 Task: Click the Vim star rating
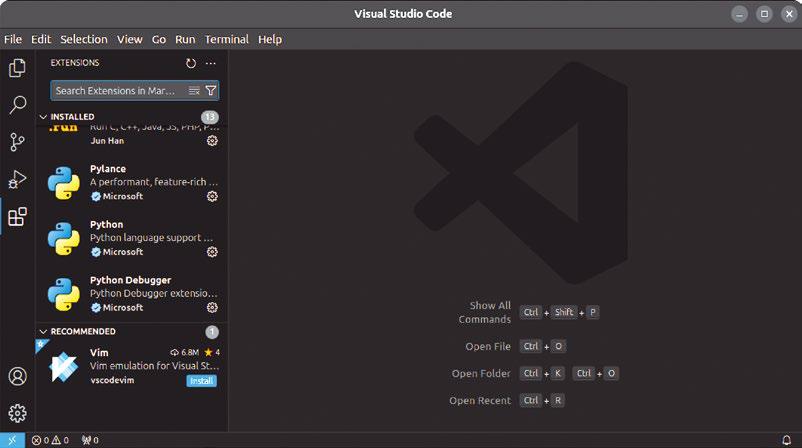pyautogui.click(x=212, y=352)
